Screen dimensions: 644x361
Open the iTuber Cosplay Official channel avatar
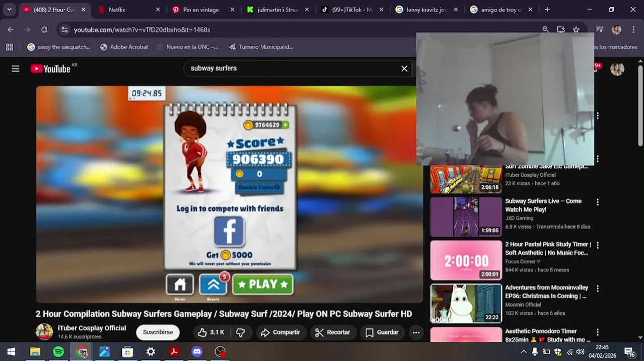click(44, 332)
